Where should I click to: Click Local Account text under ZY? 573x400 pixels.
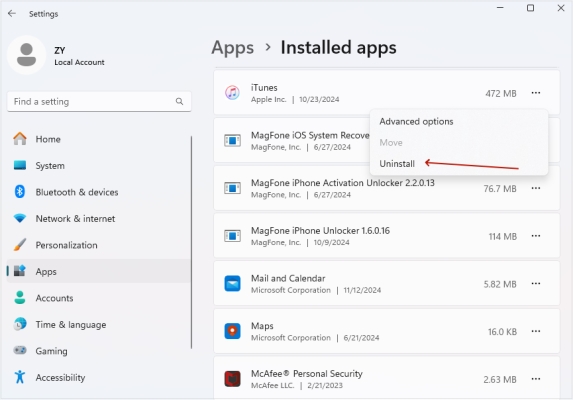point(79,62)
